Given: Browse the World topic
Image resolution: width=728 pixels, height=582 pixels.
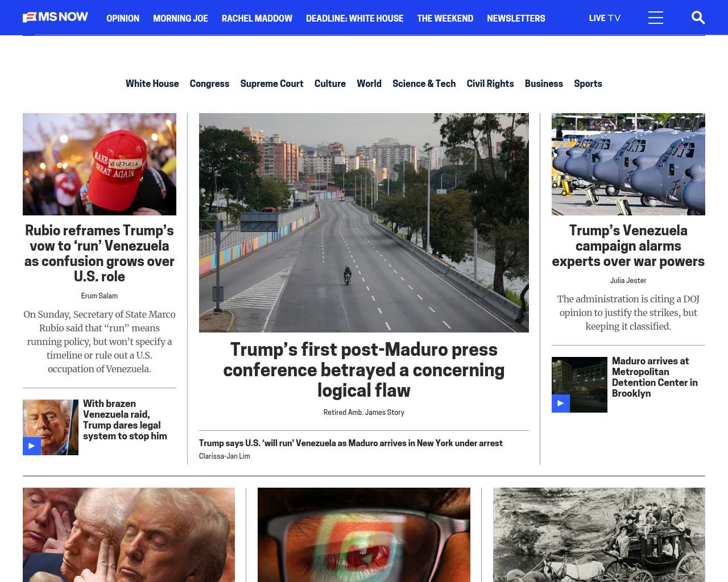Looking at the screenshot, I should tap(369, 84).
